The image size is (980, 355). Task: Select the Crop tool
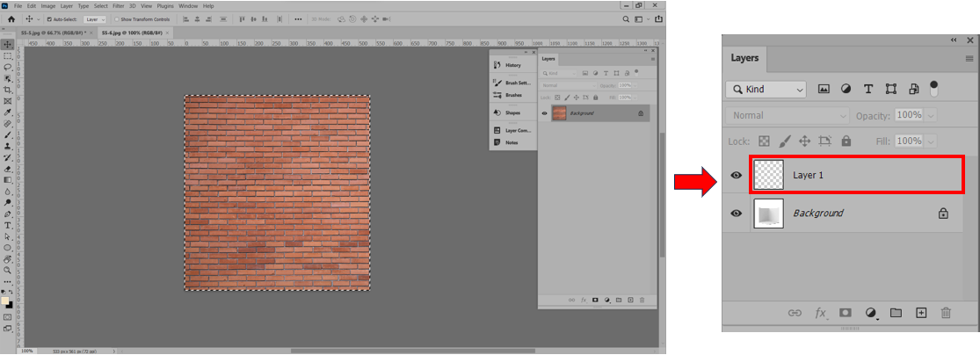click(x=8, y=90)
